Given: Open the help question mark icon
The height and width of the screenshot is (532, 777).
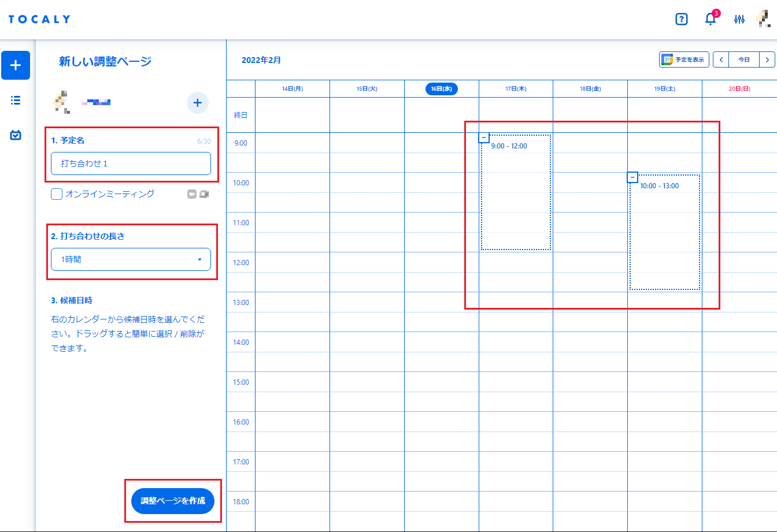Looking at the screenshot, I should pos(682,19).
